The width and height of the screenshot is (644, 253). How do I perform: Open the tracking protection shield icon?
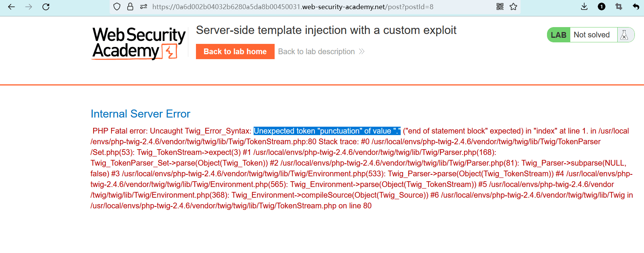click(117, 7)
